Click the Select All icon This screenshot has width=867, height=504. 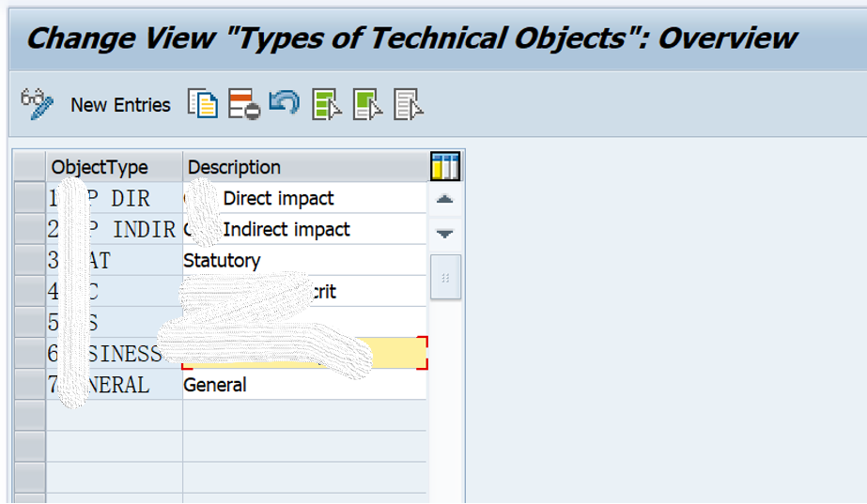(327, 104)
